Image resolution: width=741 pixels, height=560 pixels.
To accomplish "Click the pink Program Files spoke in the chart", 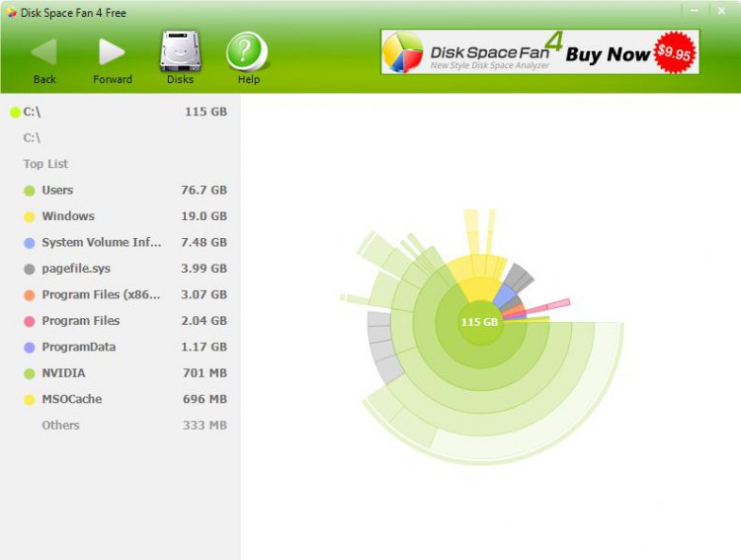I will coord(548,306).
